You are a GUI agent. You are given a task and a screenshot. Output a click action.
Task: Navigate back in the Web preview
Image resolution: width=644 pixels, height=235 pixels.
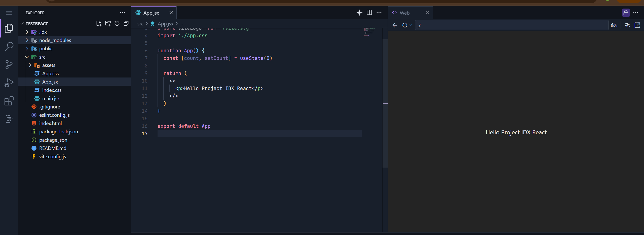(395, 25)
